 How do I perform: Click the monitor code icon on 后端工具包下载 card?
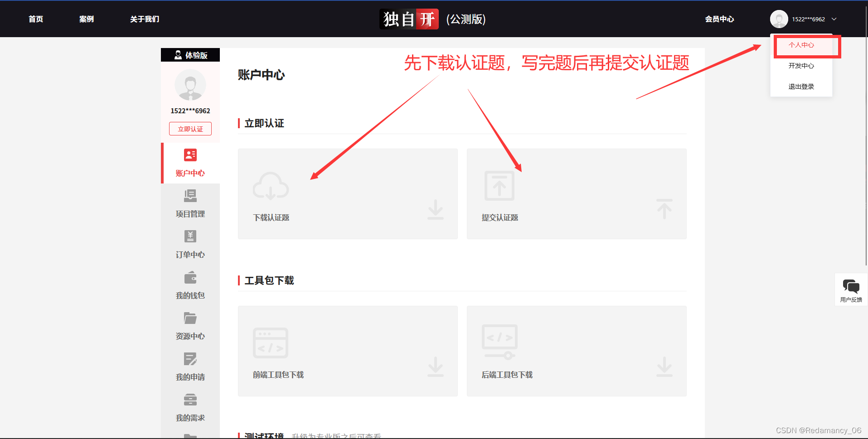tap(499, 342)
